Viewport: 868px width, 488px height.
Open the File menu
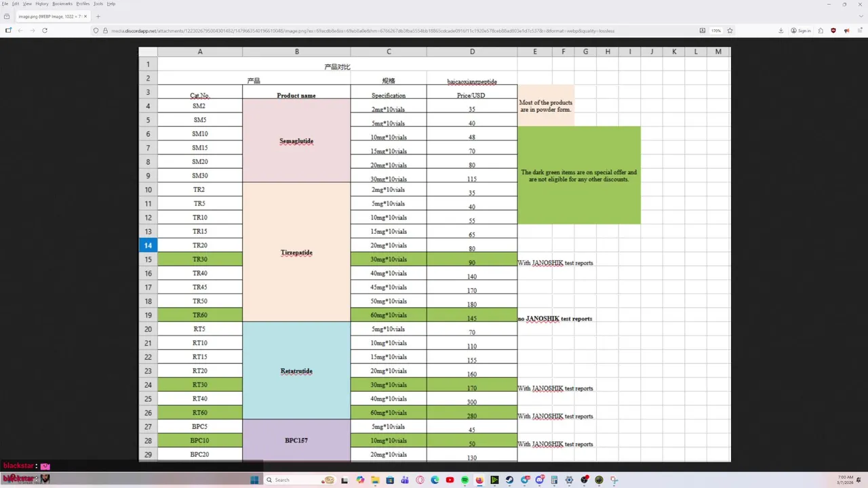tap(5, 3)
